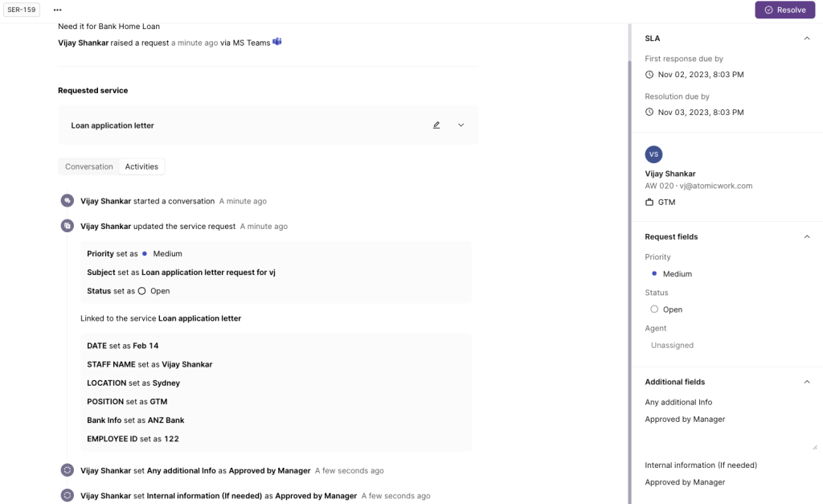Click the Resolve button
The height and width of the screenshot is (504, 823).
coord(784,9)
